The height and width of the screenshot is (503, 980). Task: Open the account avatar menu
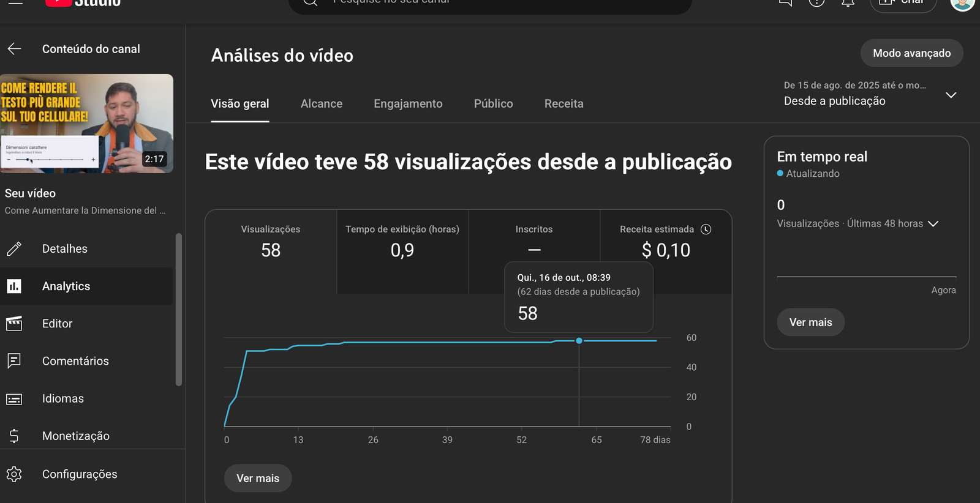pos(962,3)
